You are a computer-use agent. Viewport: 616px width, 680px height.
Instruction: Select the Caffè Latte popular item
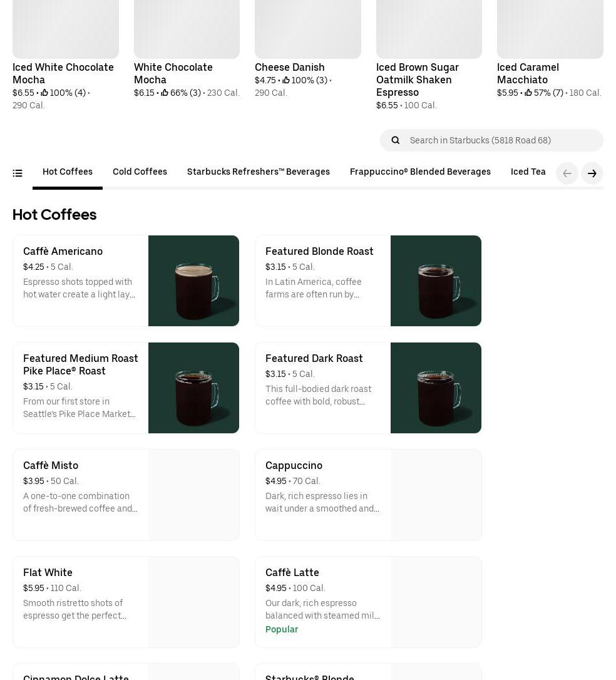[x=322, y=602]
